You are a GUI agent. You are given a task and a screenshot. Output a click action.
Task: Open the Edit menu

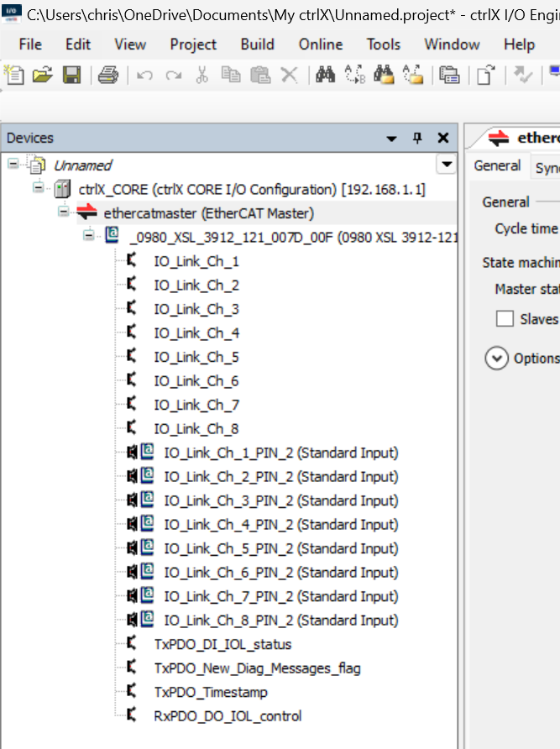click(78, 45)
